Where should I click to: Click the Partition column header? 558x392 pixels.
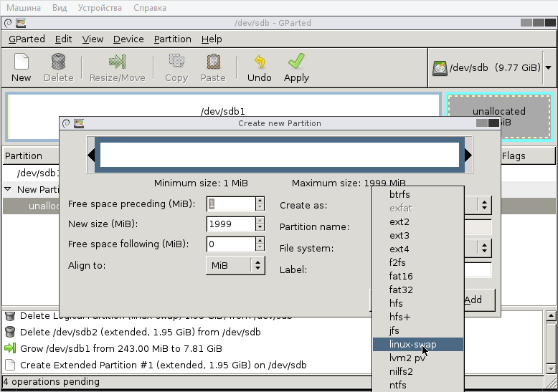point(31,156)
